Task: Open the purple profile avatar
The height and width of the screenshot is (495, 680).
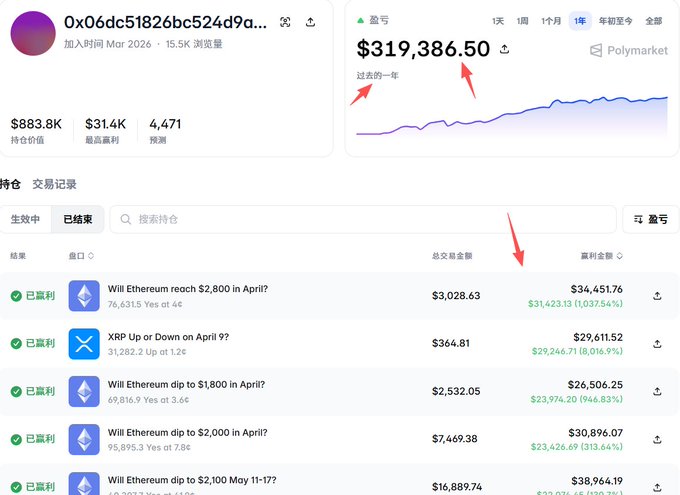Action: click(x=33, y=33)
